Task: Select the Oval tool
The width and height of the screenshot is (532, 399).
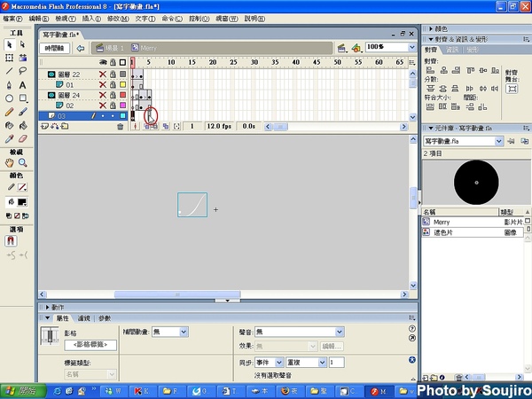Action: coord(9,98)
